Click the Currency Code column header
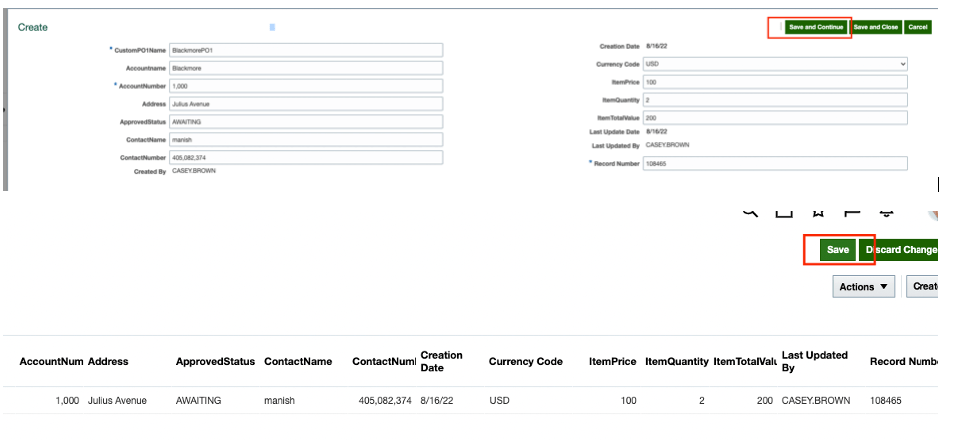953x440 pixels. click(525, 361)
